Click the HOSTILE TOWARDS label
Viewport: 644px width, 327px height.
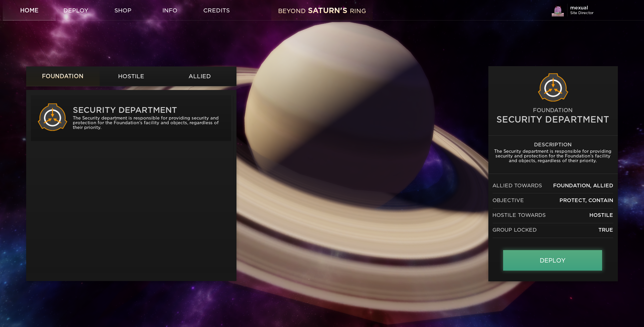519,215
